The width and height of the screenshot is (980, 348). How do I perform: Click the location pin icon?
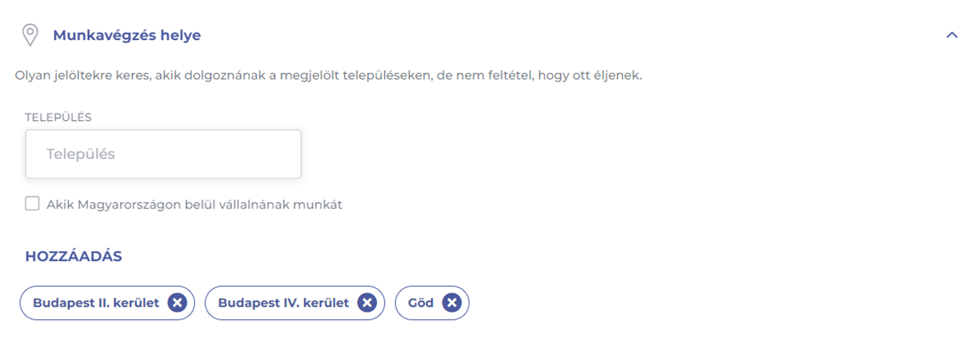pos(30,35)
